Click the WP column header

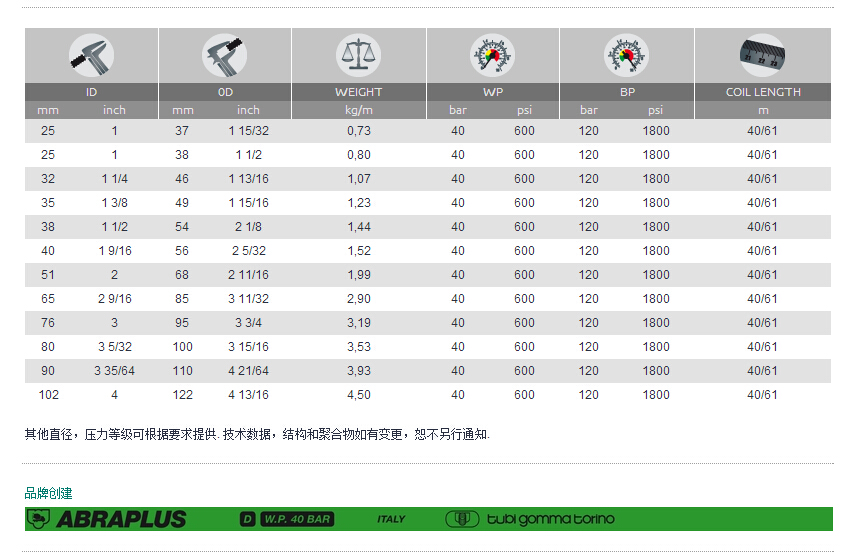point(492,92)
